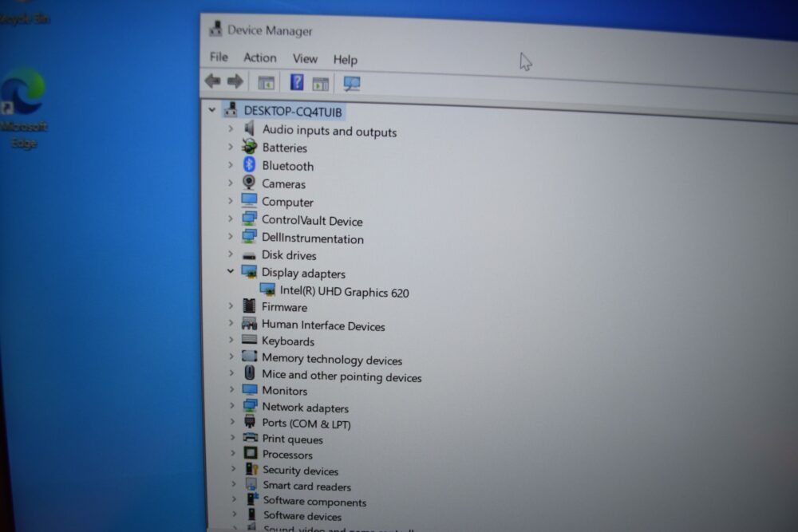798x532 pixels.
Task: Expand the Disk drives node arrow
Action: click(x=231, y=254)
